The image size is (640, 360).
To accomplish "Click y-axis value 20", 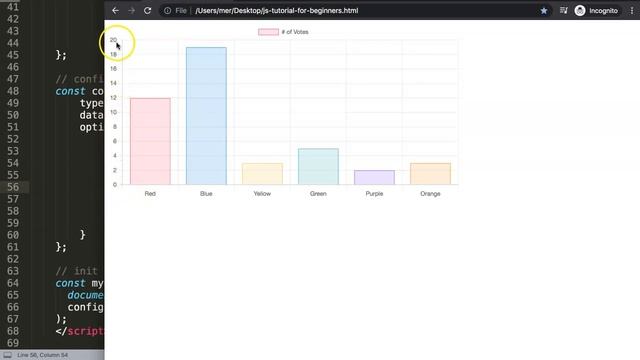I will [x=113, y=40].
